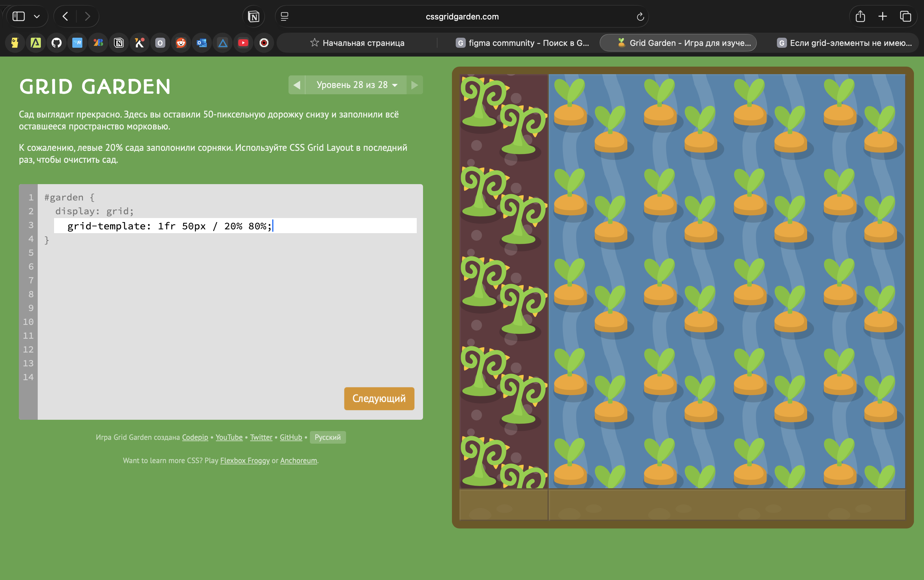924x580 pixels.
Task: Open the Outlook pinned tab
Action: [201, 43]
